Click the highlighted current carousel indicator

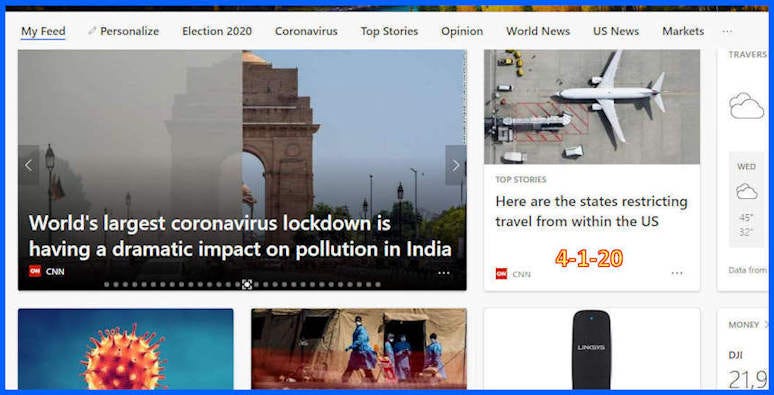[247, 284]
